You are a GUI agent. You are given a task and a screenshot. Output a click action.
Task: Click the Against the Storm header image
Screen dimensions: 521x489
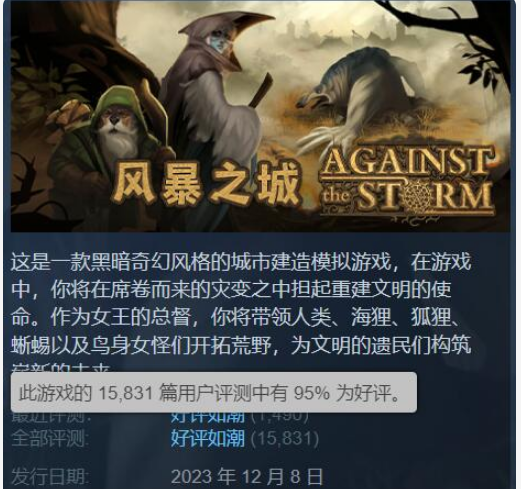pyautogui.click(x=260, y=116)
